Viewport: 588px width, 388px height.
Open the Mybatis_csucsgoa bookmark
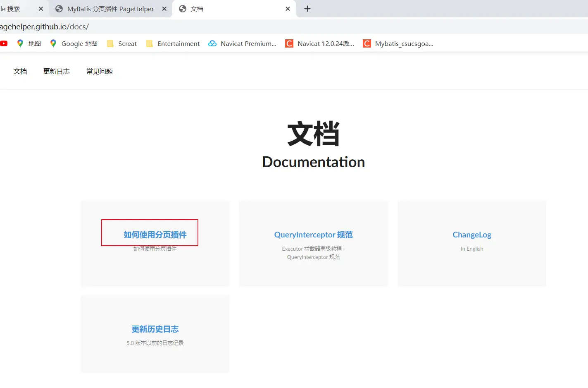[x=398, y=43]
